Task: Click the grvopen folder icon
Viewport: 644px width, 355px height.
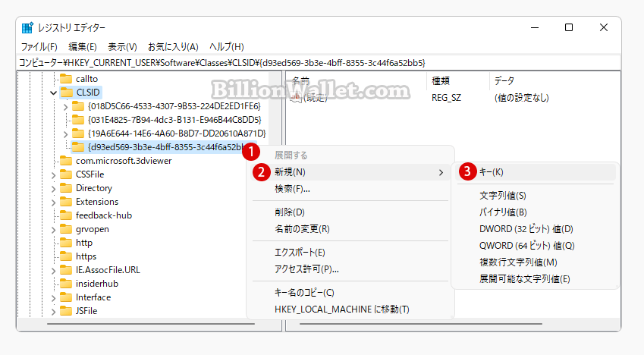Action: [66, 229]
